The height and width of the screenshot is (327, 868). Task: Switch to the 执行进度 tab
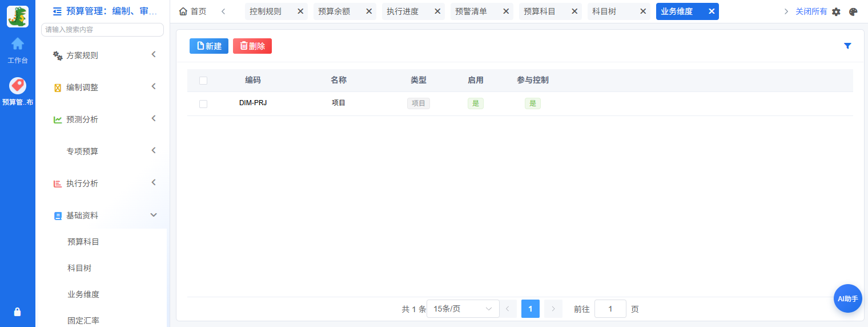[x=403, y=11]
